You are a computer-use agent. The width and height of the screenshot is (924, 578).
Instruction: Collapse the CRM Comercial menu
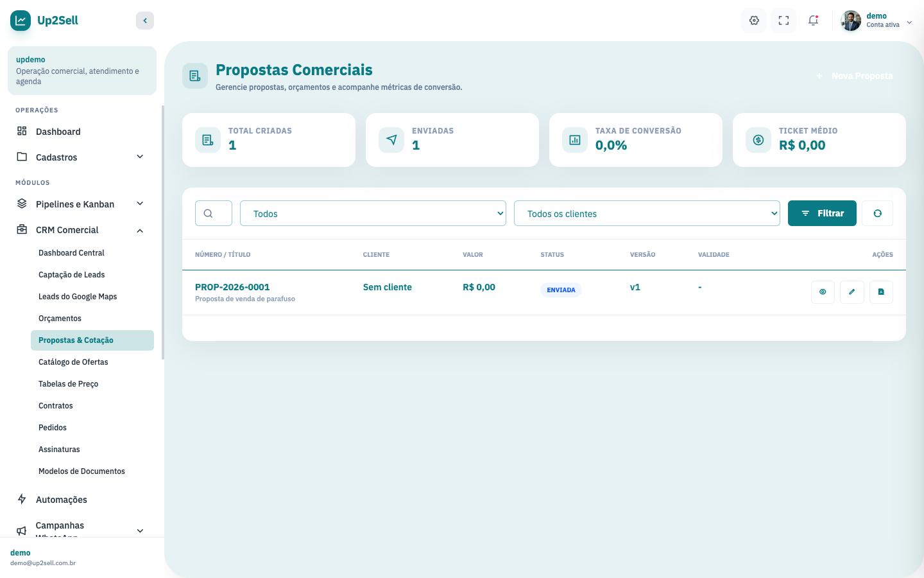tap(82, 230)
